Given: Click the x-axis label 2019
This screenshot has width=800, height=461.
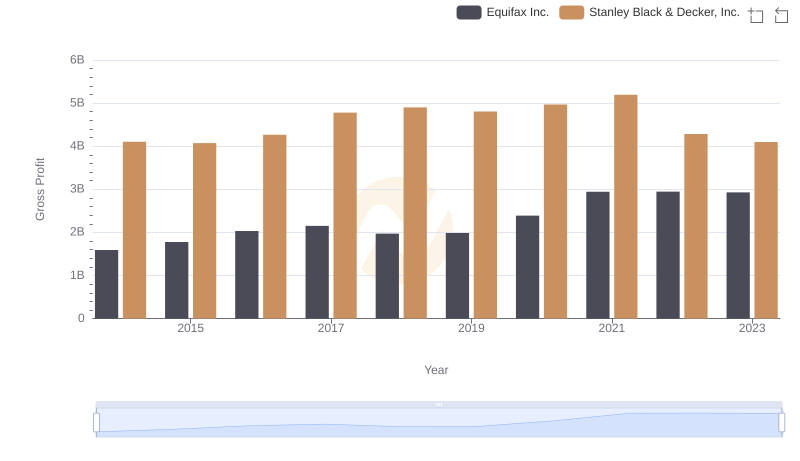Looking at the screenshot, I should tap(471, 328).
